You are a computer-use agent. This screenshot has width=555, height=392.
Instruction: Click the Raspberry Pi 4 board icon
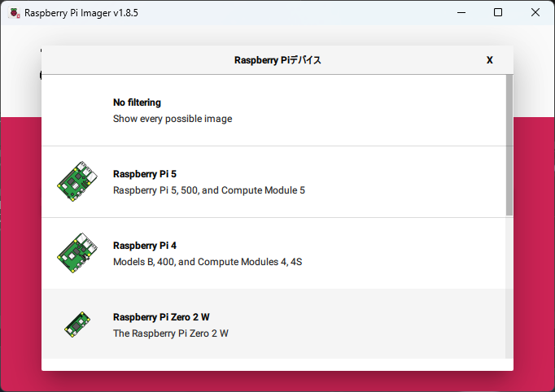point(77,254)
